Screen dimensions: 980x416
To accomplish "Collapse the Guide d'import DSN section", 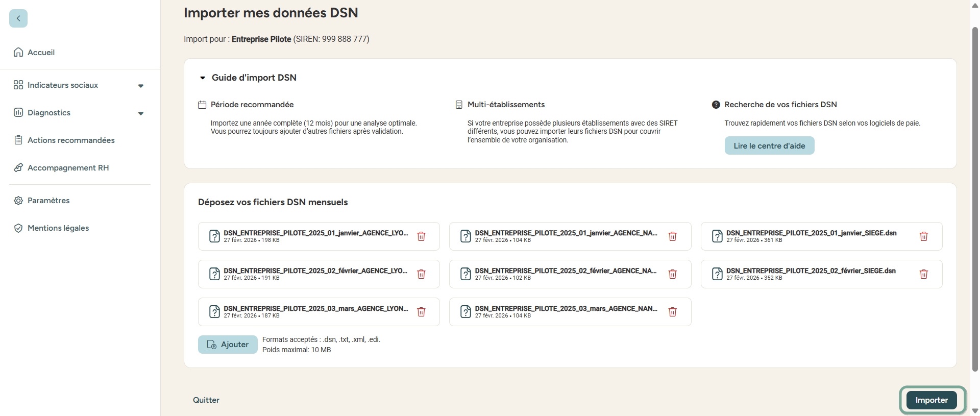I will click(x=203, y=78).
